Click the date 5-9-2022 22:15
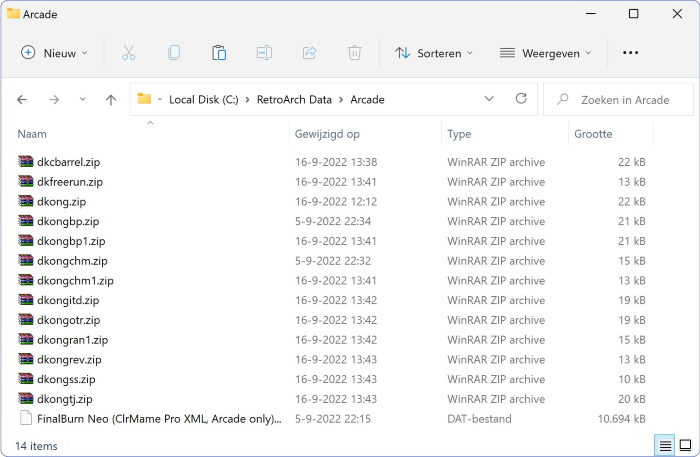This screenshot has width=700, height=457. click(333, 419)
